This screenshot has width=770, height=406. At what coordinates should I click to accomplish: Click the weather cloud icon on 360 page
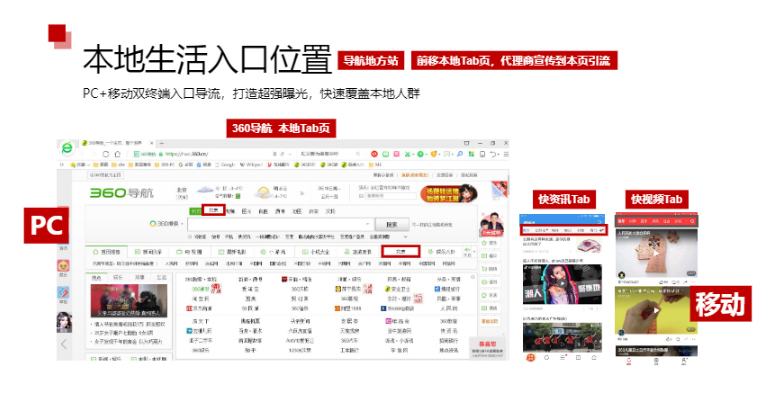[205, 191]
